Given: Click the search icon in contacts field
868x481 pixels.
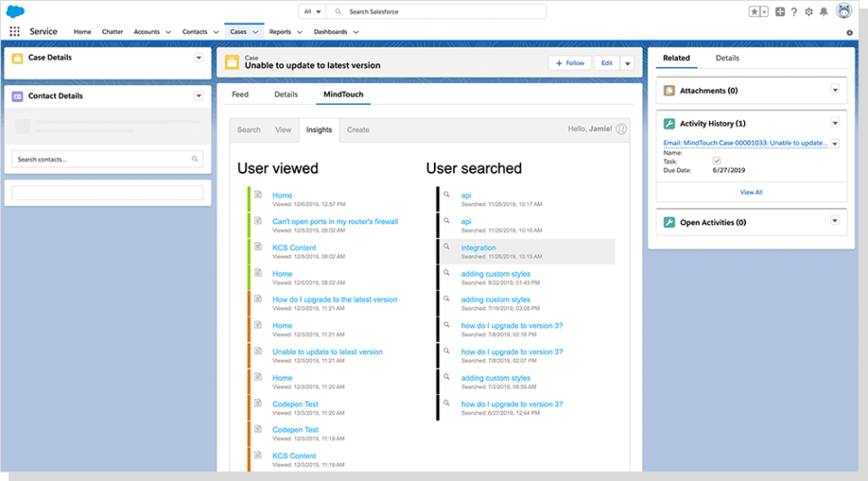Looking at the screenshot, I should pyautogui.click(x=195, y=159).
